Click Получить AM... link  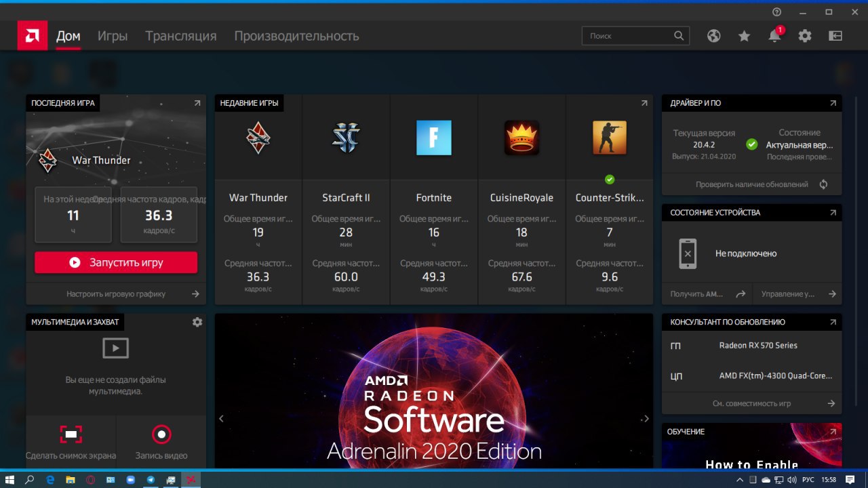tap(697, 294)
